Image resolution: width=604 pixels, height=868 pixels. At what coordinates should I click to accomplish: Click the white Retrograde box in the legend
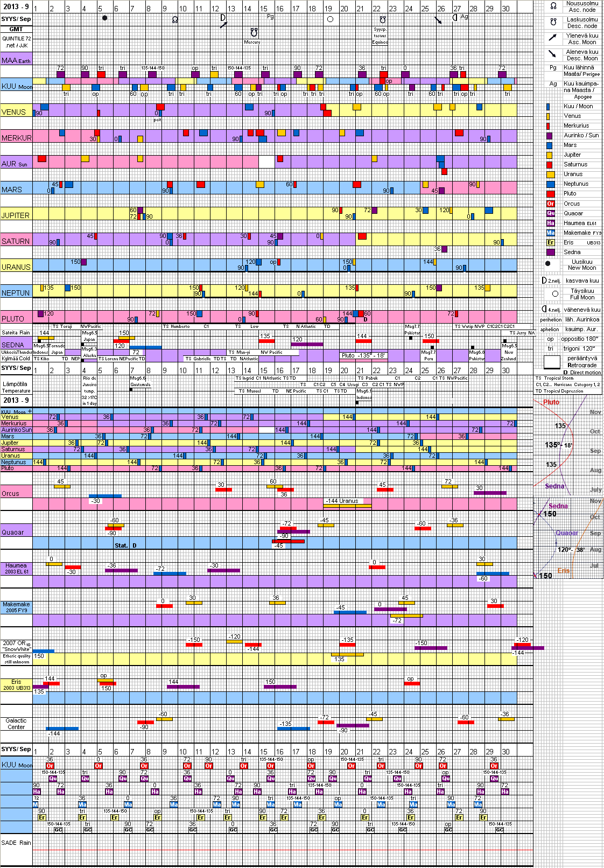click(x=552, y=362)
